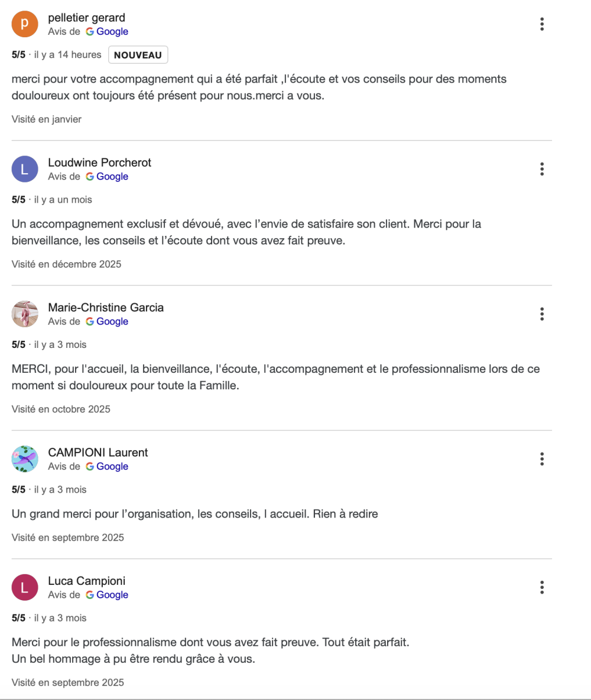Open options menu for pelletier gerard's review

pyautogui.click(x=541, y=24)
